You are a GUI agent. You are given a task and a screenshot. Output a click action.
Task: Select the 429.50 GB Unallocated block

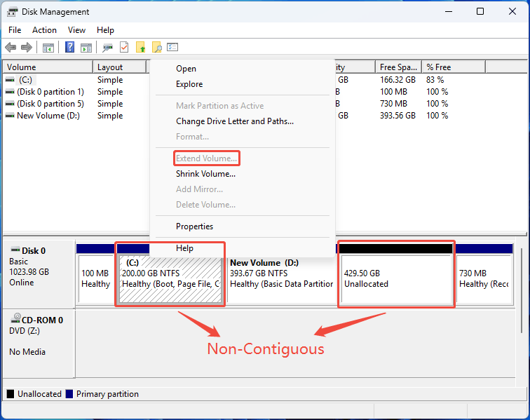396,278
